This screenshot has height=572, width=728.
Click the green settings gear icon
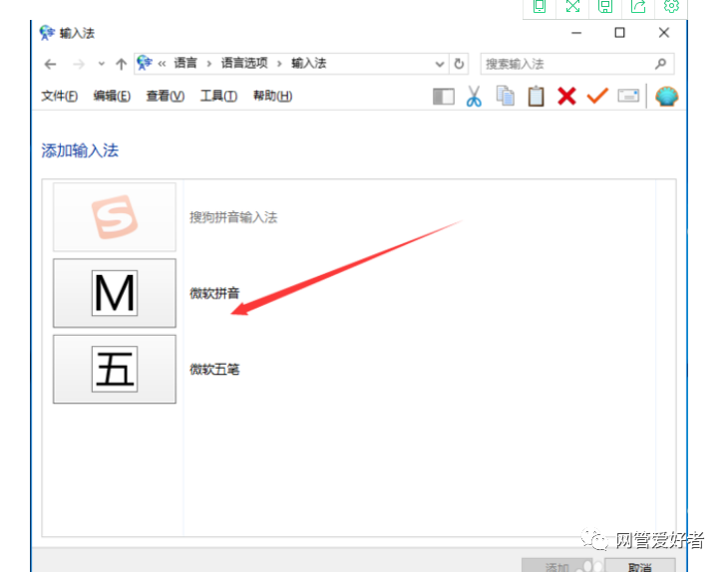671,7
